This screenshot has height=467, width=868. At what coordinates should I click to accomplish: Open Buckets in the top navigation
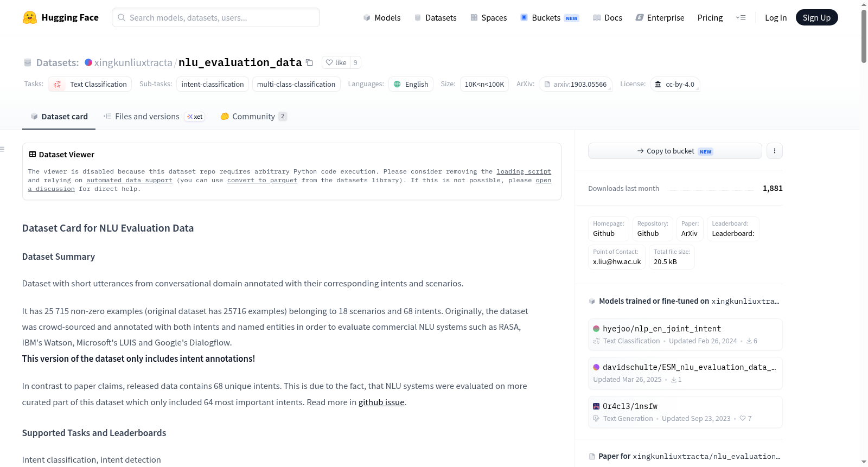[x=550, y=17]
